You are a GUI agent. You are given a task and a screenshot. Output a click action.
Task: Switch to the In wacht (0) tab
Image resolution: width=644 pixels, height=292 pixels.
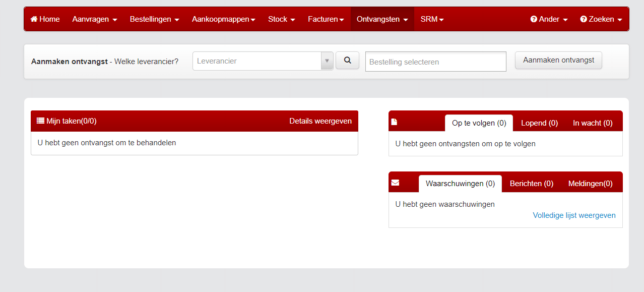tap(593, 123)
